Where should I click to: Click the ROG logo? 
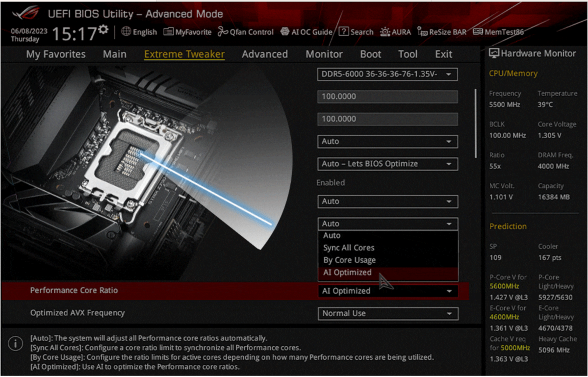click(x=26, y=13)
